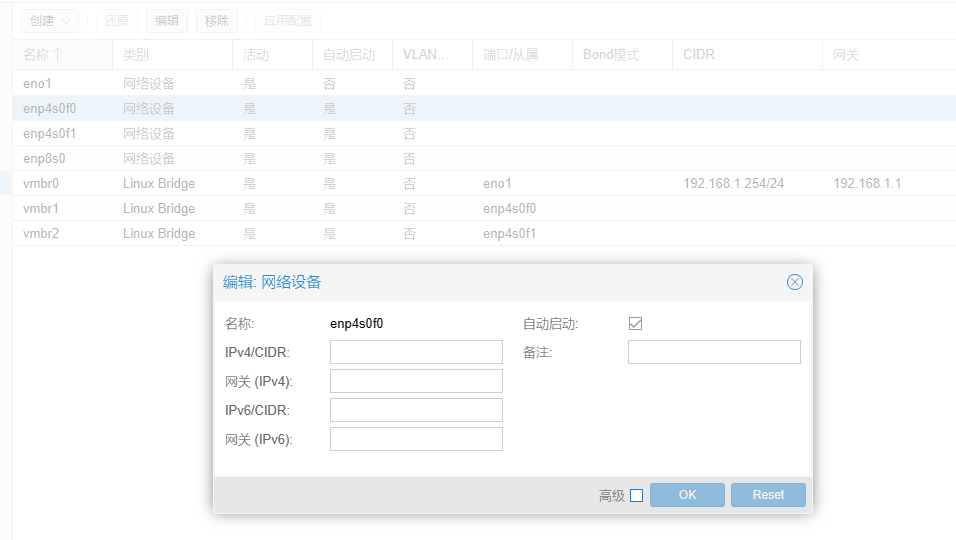Select the enp8s0 row
956x540 pixels.
(485, 158)
